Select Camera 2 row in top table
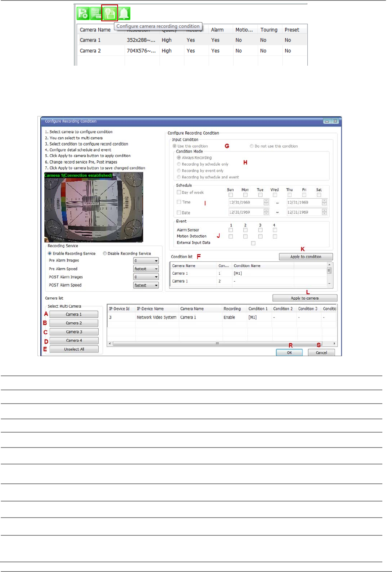 (192, 51)
